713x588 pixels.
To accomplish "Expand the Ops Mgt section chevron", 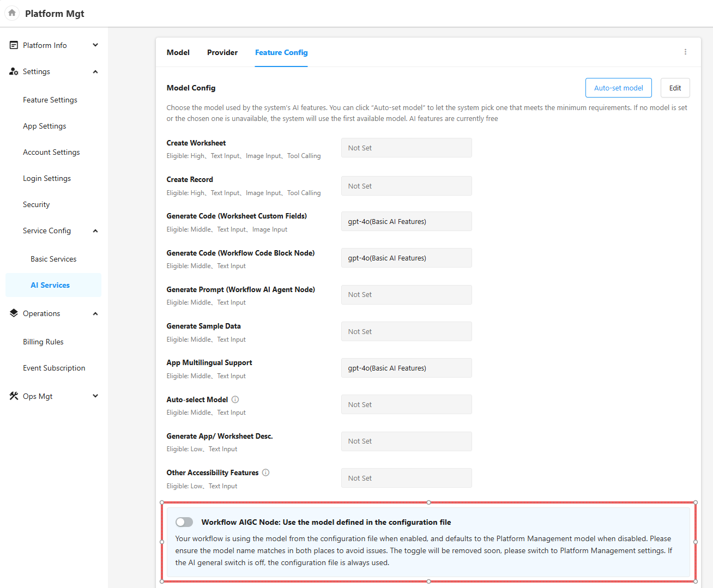I will point(95,396).
